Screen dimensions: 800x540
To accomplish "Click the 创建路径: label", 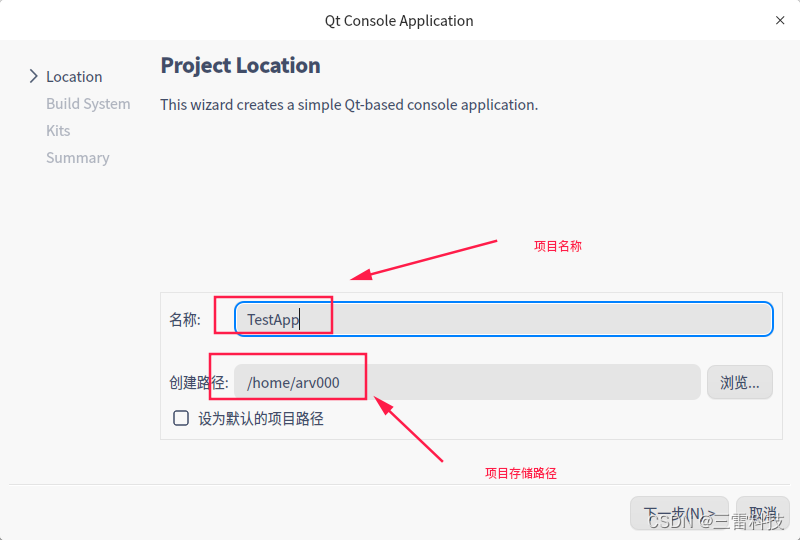I will tap(199, 383).
